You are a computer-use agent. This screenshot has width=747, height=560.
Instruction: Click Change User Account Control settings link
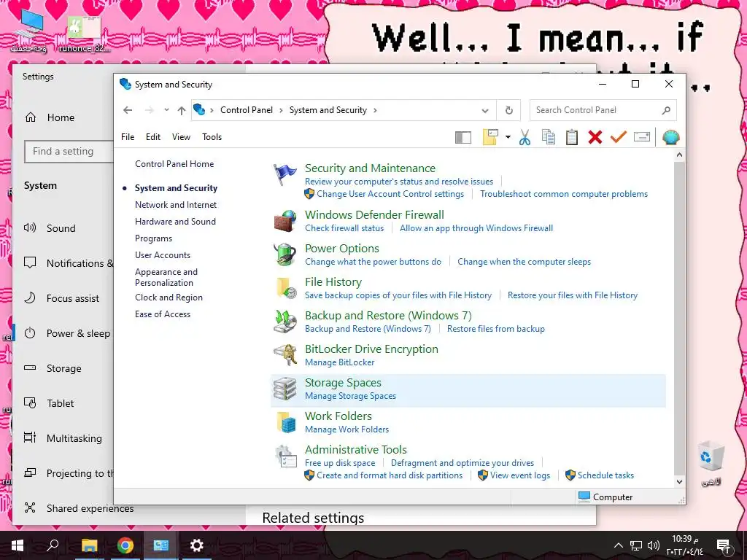coord(390,194)
